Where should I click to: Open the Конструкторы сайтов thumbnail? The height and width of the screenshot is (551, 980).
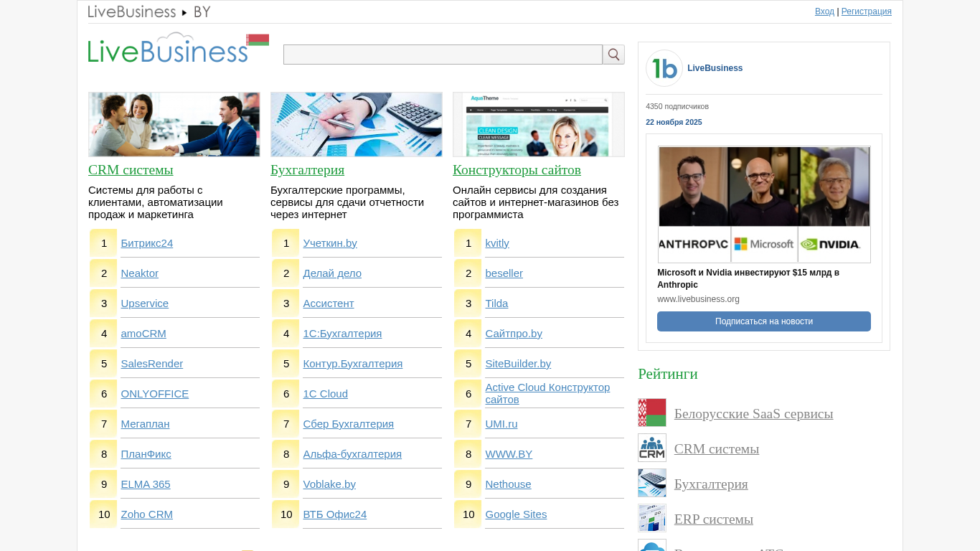click(x=539, y=124)
